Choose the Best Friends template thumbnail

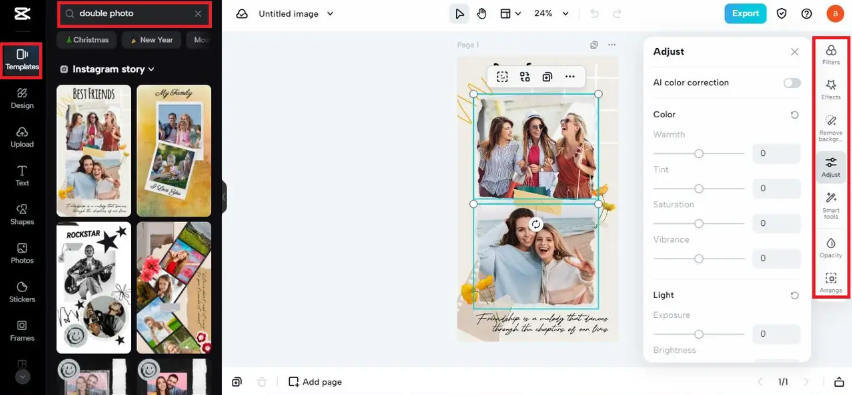pyautogui.click(x=94, y=151)
